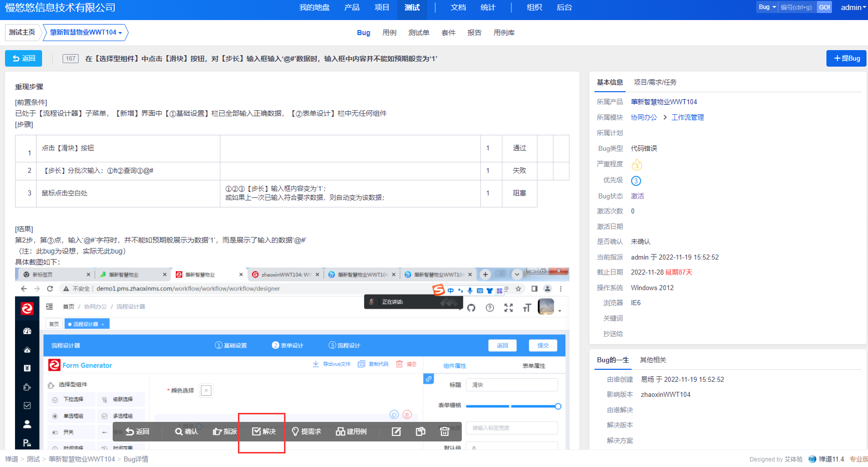Image resolution: width=868 pixels, height=467 pixels.
Task: Expand the admin user menu
Action: [x=853, y=8]
